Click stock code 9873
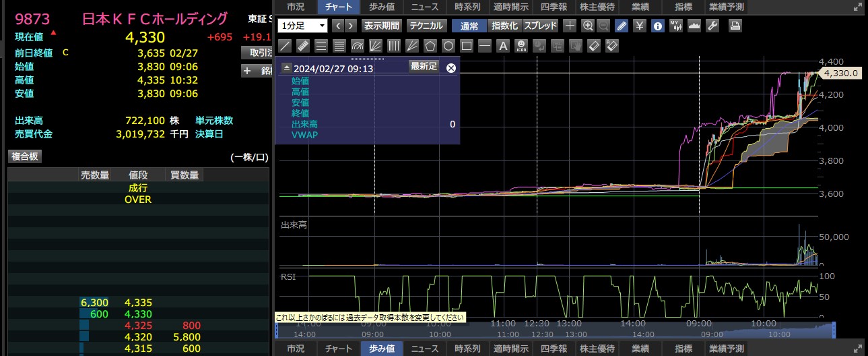 pos(32,19)
